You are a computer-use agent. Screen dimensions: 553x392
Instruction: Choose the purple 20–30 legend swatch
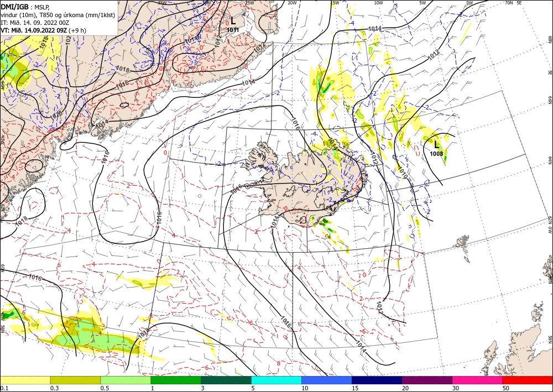point(427,380)
